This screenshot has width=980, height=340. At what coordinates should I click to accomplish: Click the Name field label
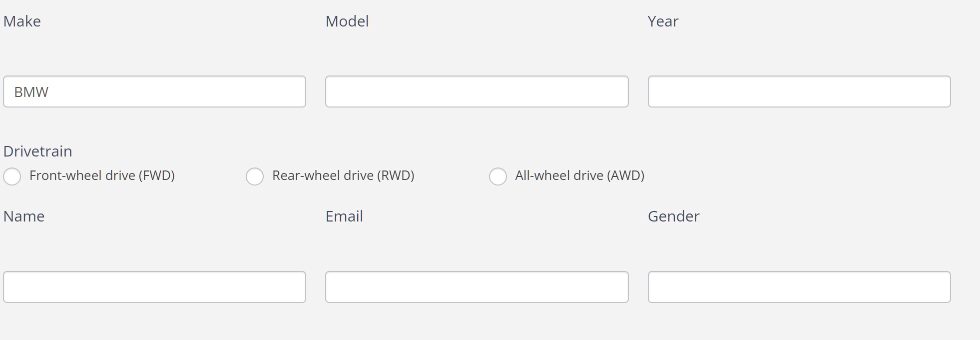[x=24, y=216]
